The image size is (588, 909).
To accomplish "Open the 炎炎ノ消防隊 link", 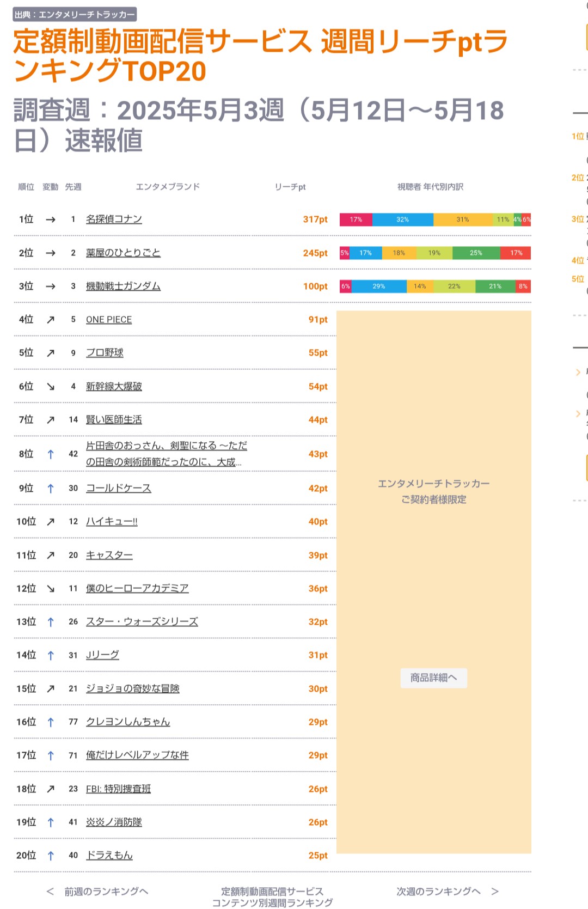I will [x=114, y=822].
